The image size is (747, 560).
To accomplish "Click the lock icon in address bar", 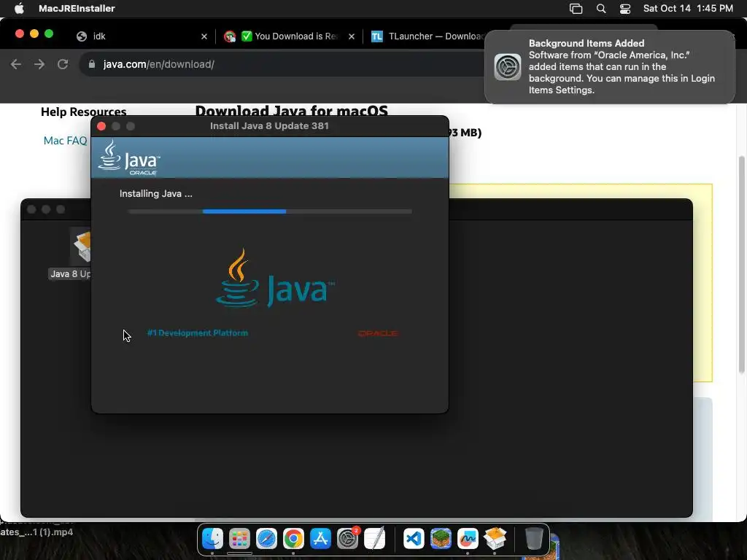I will click(92, 64).
